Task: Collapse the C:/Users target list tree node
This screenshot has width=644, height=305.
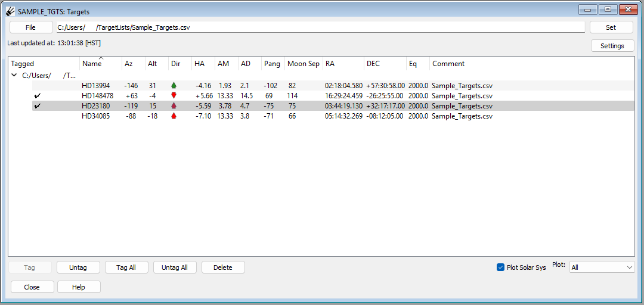Action: (x=14, y=76)
